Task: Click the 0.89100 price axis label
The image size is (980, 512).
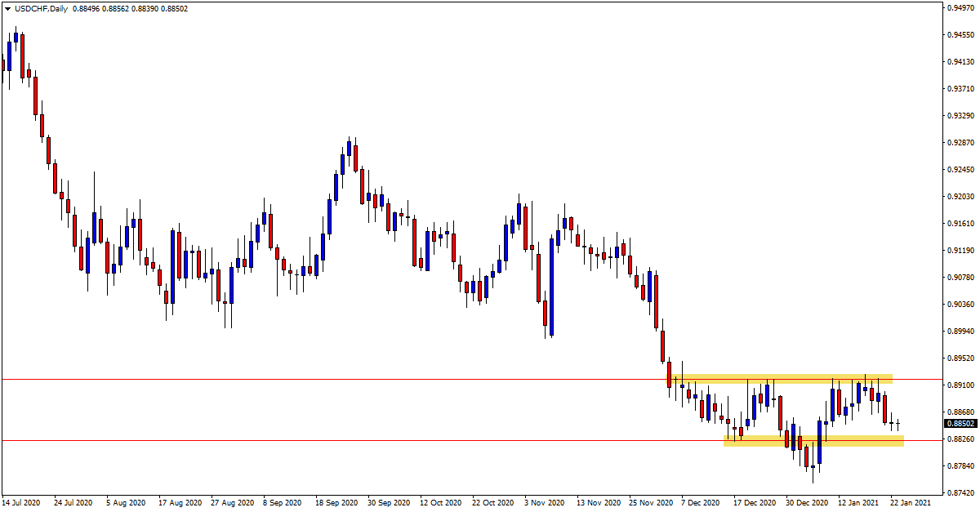Action: pos(960,385)
